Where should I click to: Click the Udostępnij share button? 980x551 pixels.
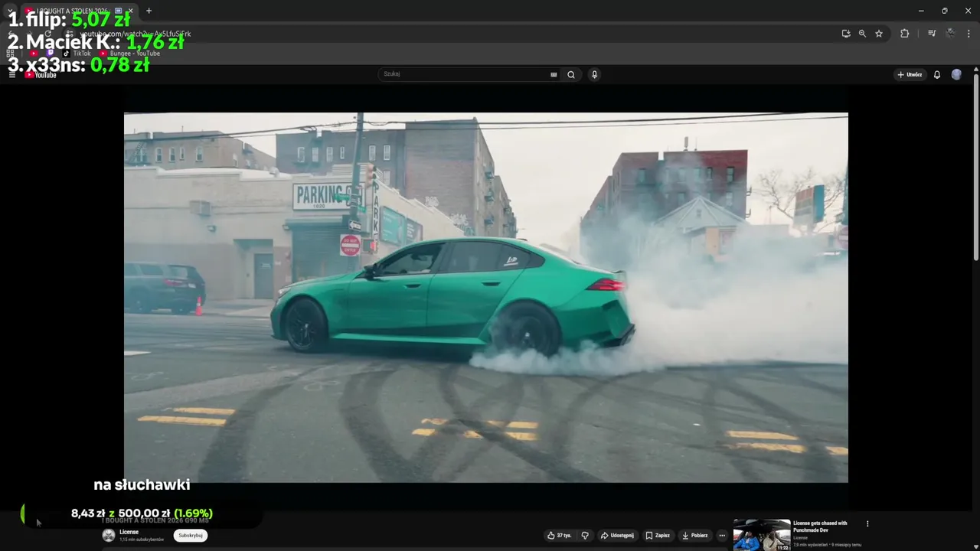(x=617, y=536)
